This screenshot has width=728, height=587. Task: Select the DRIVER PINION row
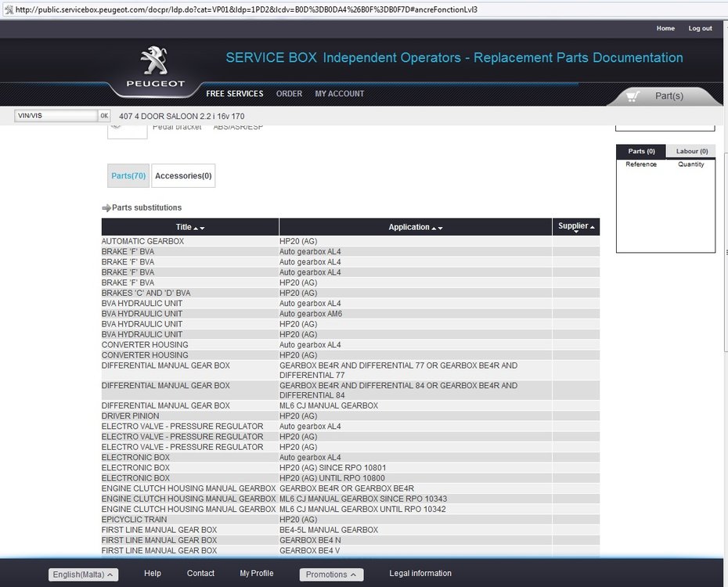(x=351, y=416)
